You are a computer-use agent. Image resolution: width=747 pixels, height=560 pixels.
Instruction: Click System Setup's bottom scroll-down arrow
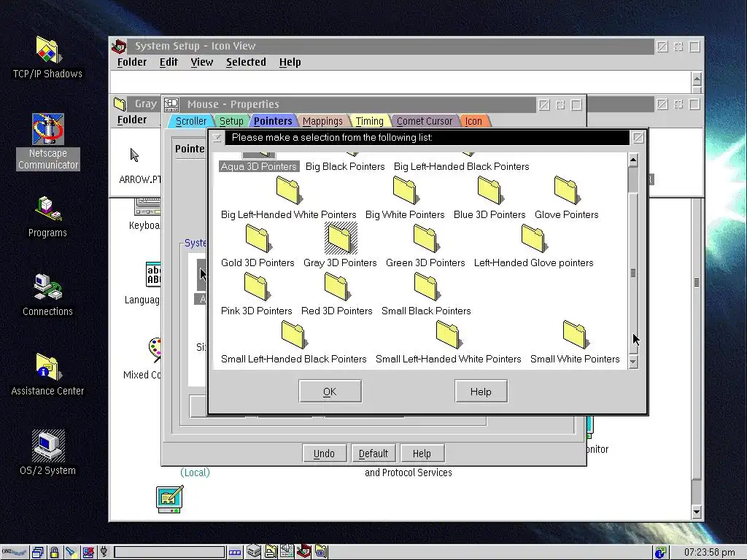(x=697, y=513)
